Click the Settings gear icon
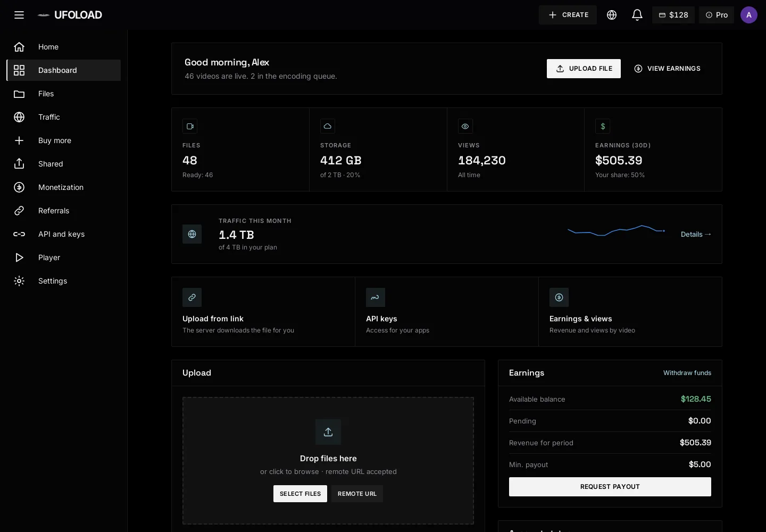The width and height of the screenshot is (766, 532). coord(19,281)
